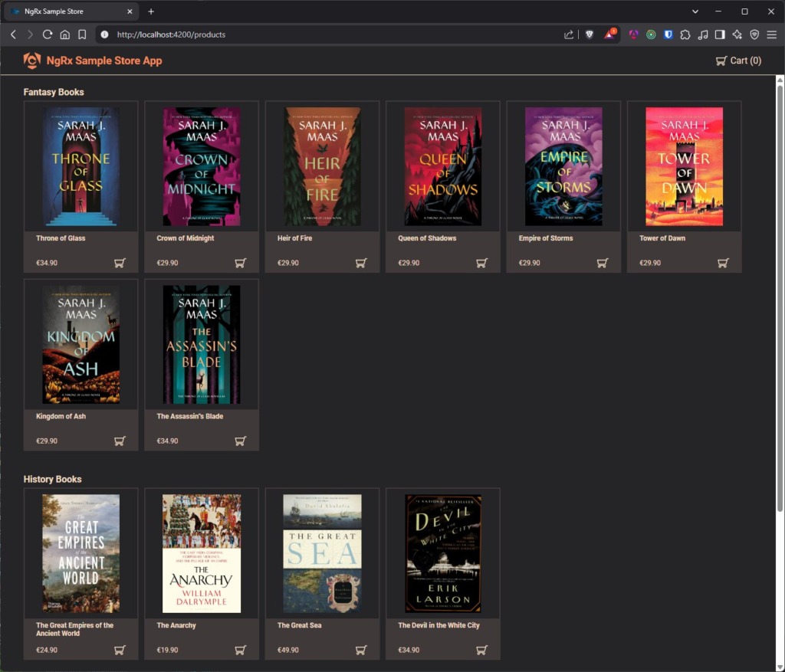Viewport: 785px width, 672px height.
Task: Open Tower of Dawn cover image
Action: (x=684, y=166)
